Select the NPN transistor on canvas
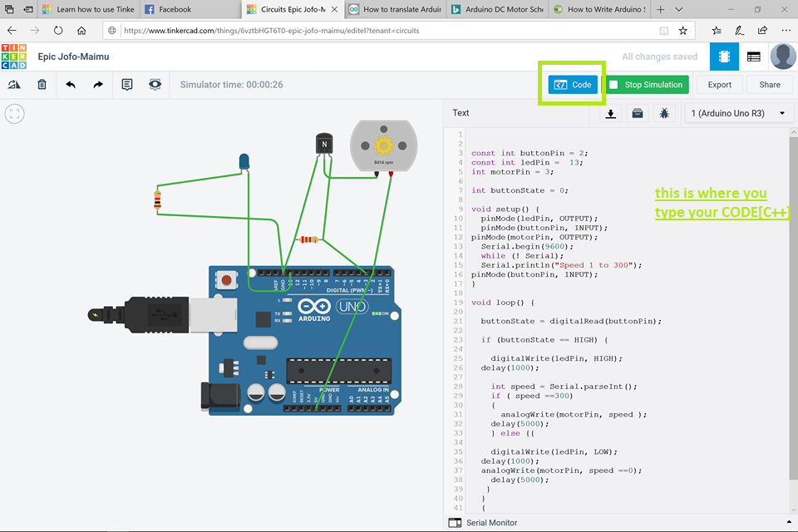The image size is (798, 532). tap(324, 144)
